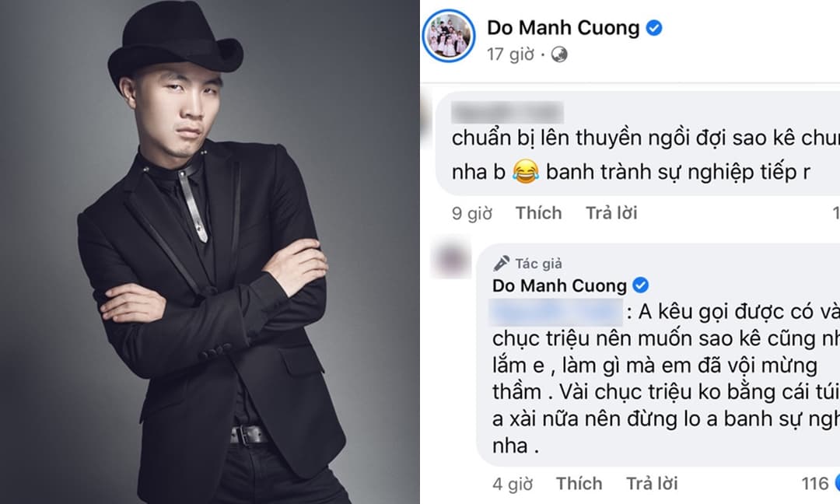Reply to first comment with Trả lời
This screenshot has width=840, height=504.
[611, 213]
